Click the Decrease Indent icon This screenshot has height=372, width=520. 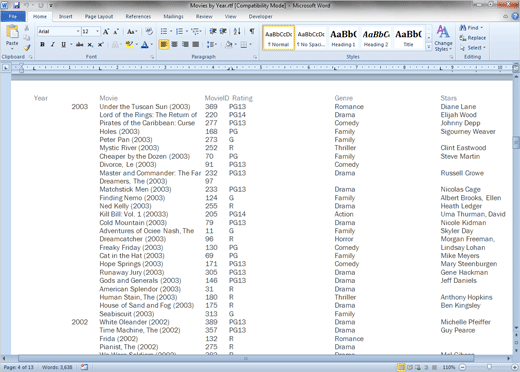213,31
